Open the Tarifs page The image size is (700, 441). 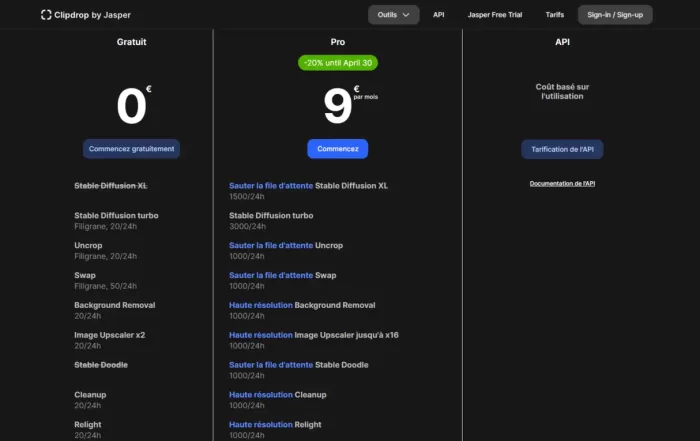click(x=554, y=15)
